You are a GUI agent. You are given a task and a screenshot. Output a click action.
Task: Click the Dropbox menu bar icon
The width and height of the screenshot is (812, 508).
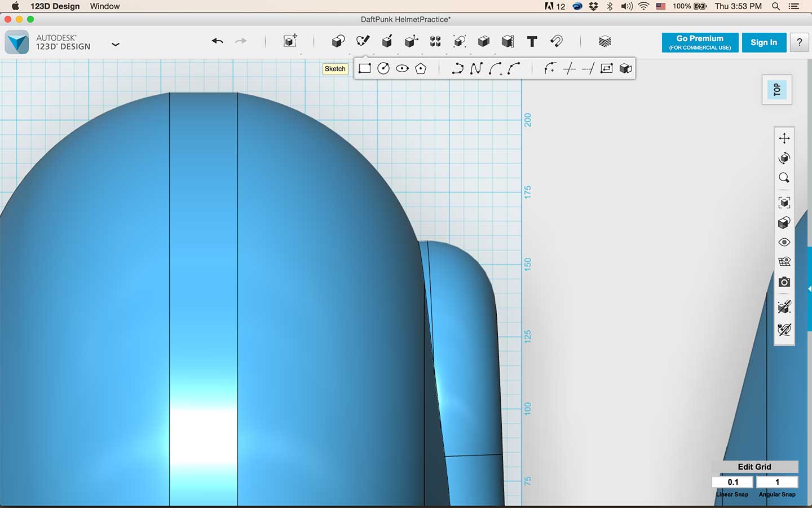click(x=593, y=6)
